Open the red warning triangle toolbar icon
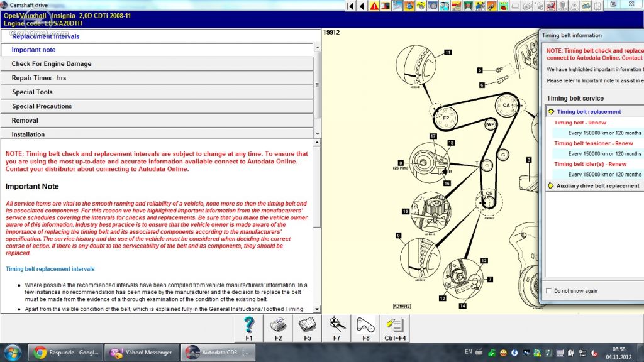 pyautogui.click(x=374, y=6)
